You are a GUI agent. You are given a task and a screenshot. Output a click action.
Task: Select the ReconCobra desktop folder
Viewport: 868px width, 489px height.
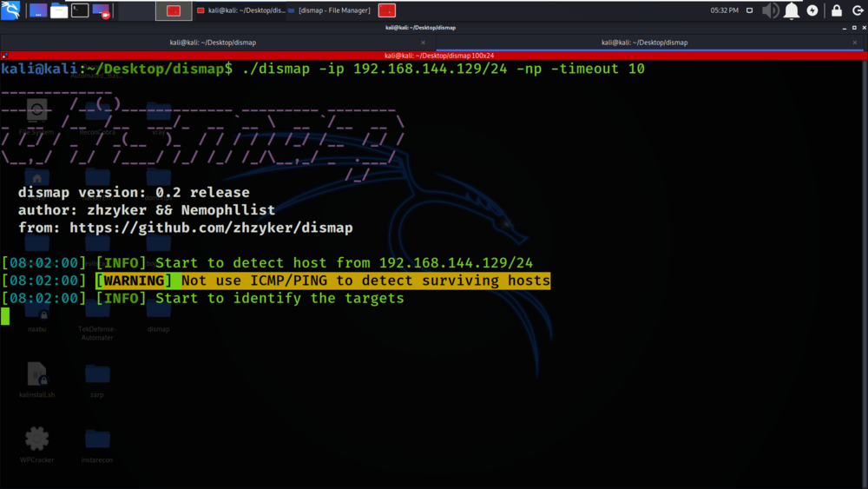97,117
